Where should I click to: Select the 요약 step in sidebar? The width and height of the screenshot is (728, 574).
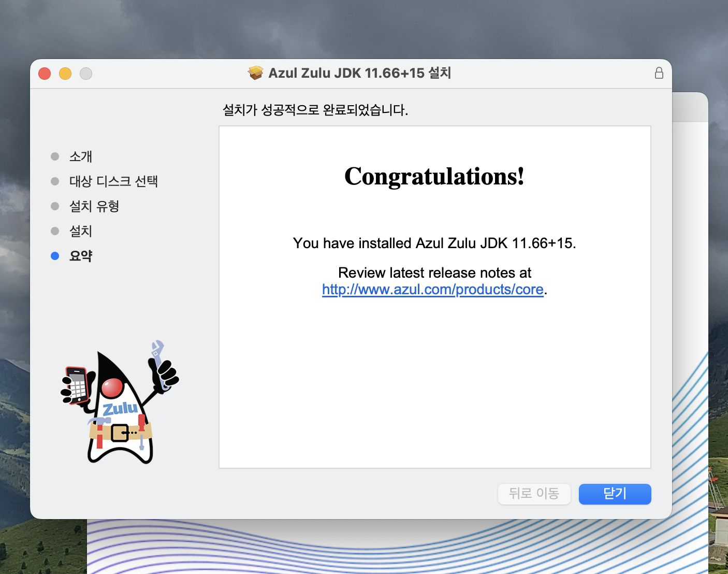(x=81, y=256)
